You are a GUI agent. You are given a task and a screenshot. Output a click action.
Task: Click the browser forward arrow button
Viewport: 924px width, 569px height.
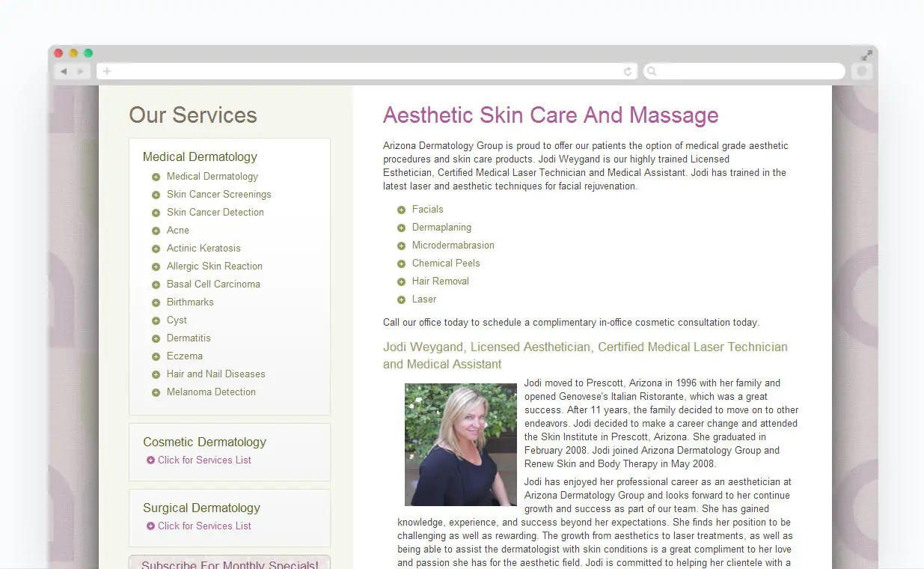click(x=82, y=71)
